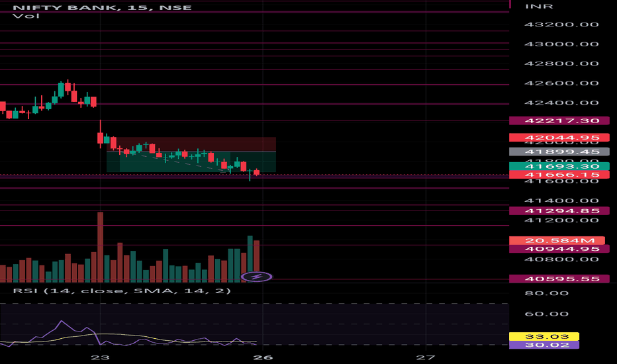Click the 43000.00 price axis label
617x364 pixels.
(561, 44)
